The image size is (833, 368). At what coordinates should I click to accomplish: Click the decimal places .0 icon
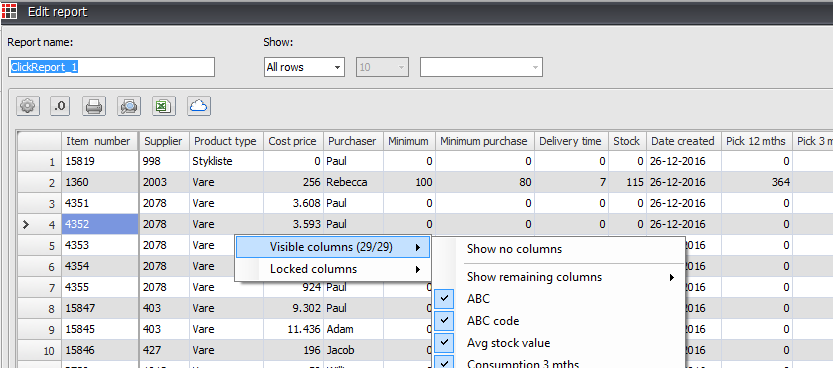(x=60, y=106)
